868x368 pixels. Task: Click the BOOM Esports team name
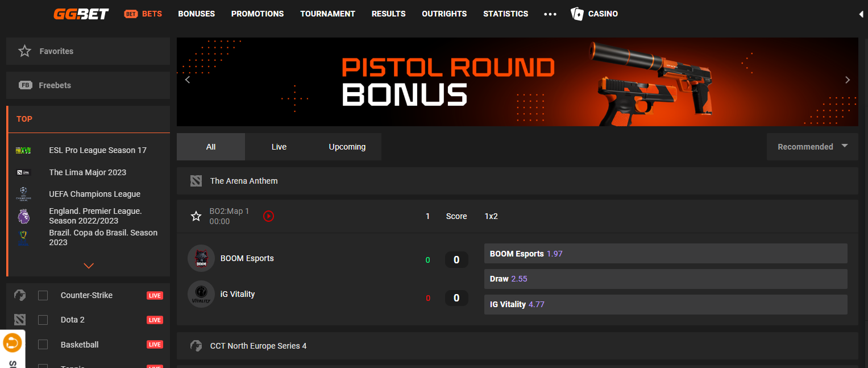click(x=247, y=258)
